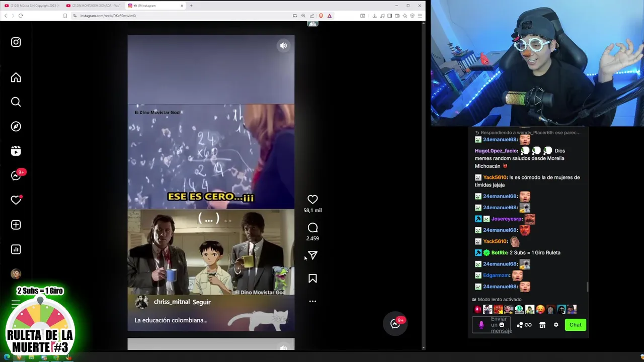Open chat store shop icon
This screenshot has width=644, height=362.
(x=542, y=325)
